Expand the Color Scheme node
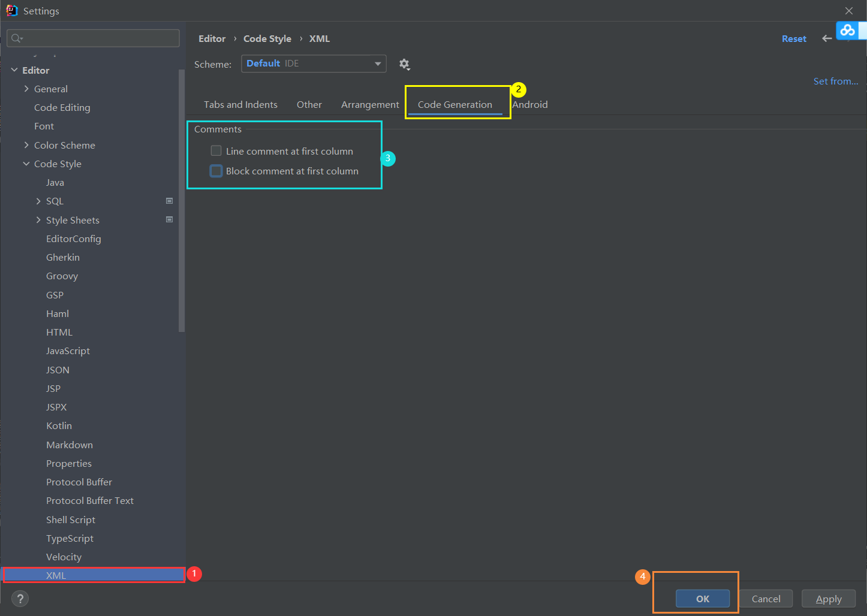Viewport: 867px width, 616px height. coord(26,145)
